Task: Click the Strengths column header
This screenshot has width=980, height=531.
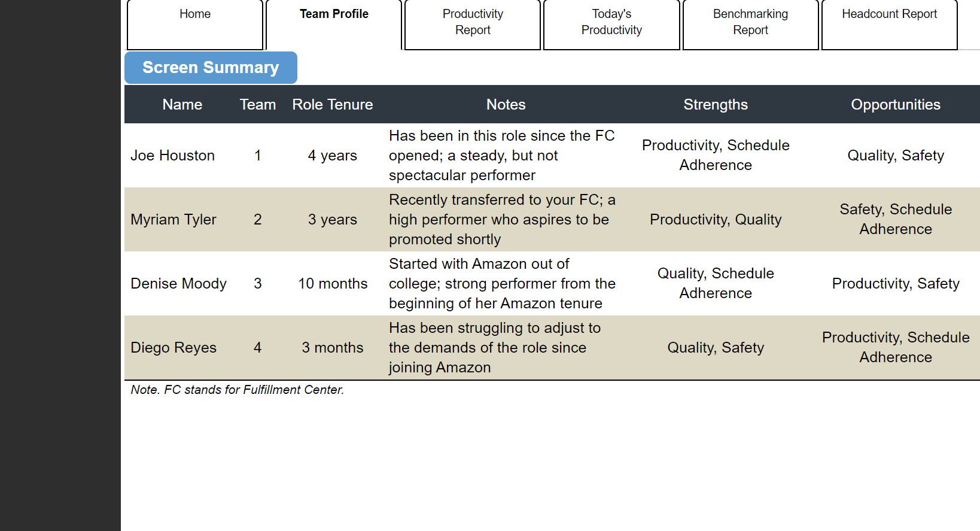Action: (716, 104)
